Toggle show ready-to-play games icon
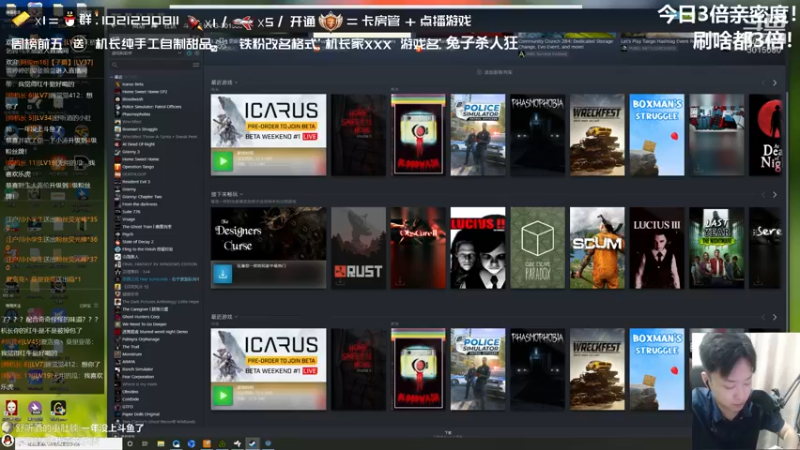This screenshot has height=450, width=800. [x=197, y=53]
